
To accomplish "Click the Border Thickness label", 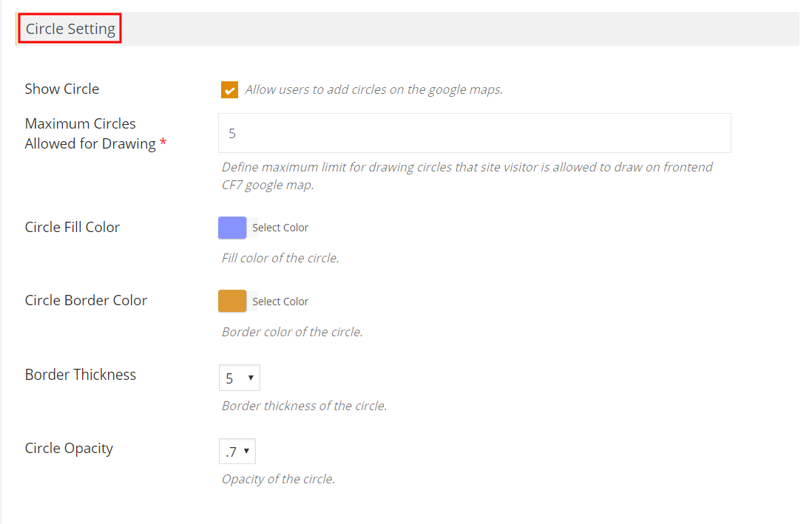I will click(81, 375).
